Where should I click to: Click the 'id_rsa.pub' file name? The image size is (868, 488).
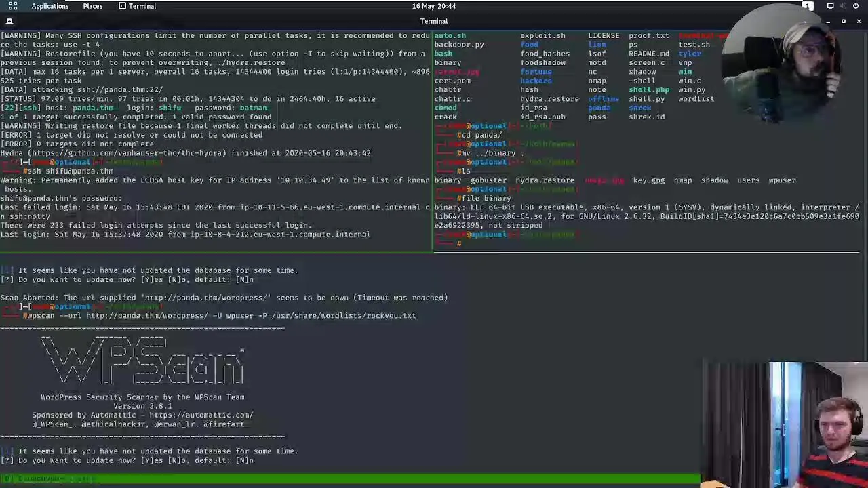click(542, 117)
